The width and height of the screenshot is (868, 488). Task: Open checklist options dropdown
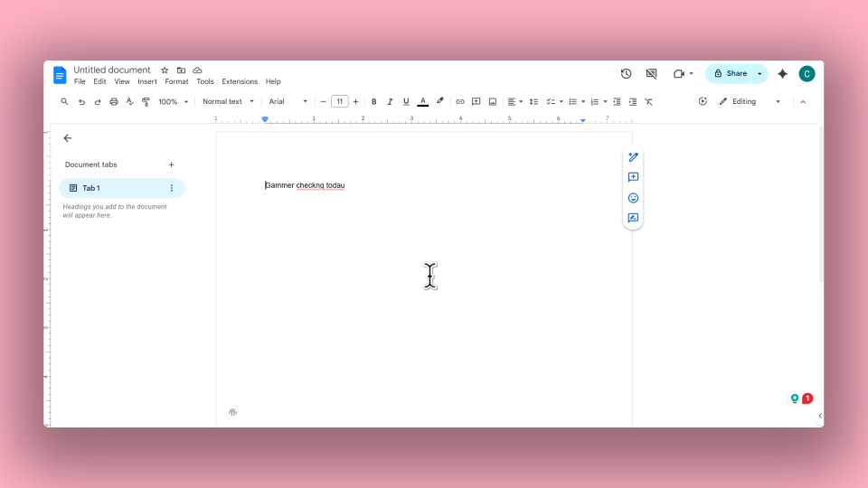click(561, 102)
